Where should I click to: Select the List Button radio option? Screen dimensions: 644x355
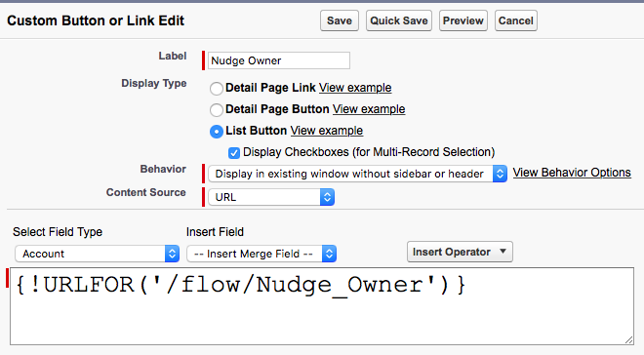click(x=217, y=132)
